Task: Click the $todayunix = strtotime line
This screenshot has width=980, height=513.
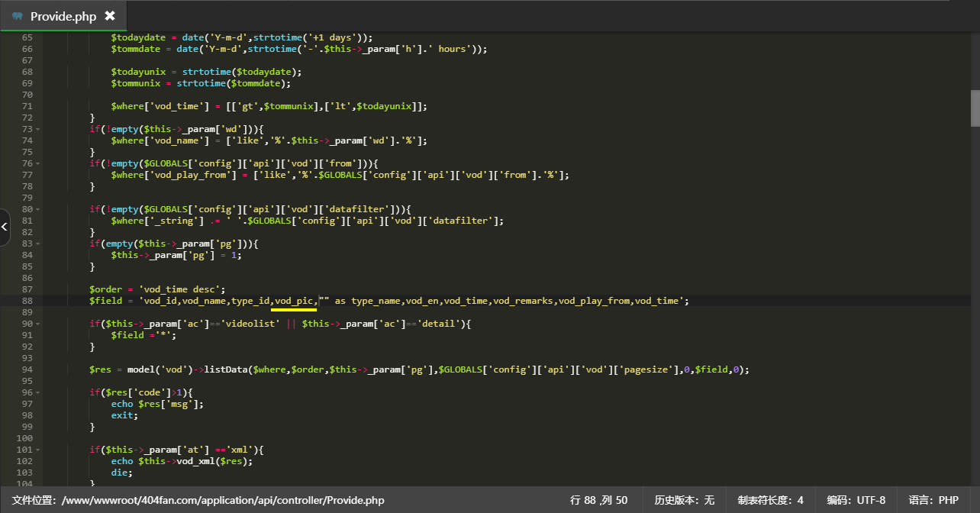Action: click(x=207, y=72)
